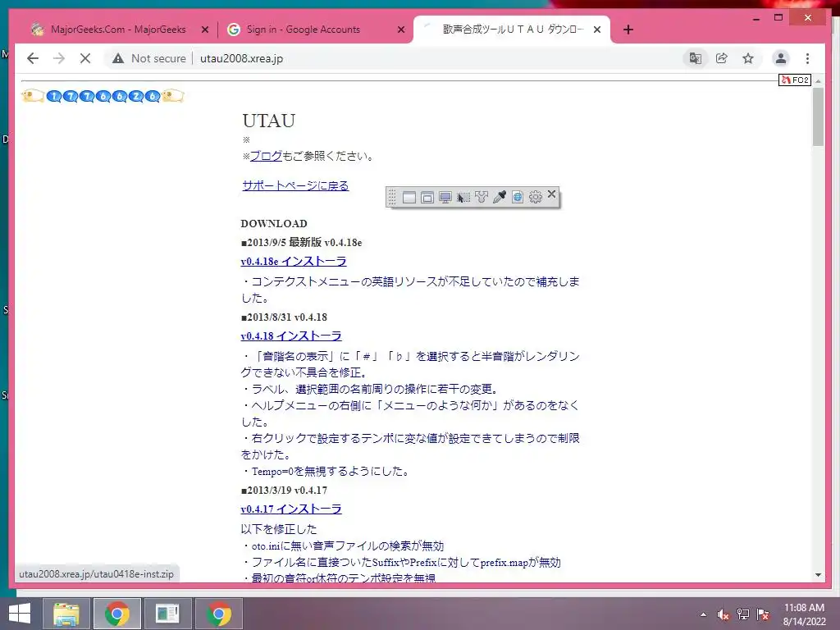Screen dimensions: 840x630
Task: Open a new browser tab
Action: click(628, 30)
